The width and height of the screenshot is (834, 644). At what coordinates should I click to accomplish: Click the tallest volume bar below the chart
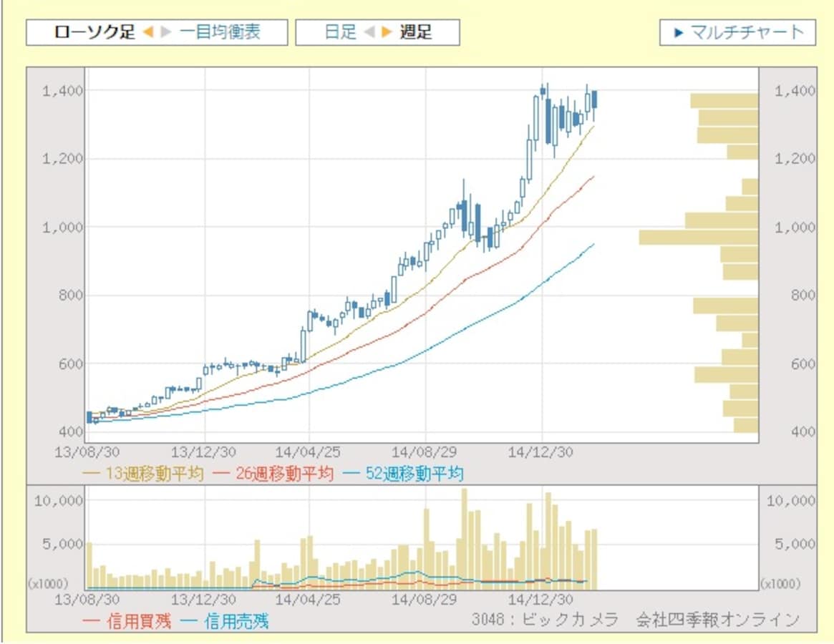465,537
